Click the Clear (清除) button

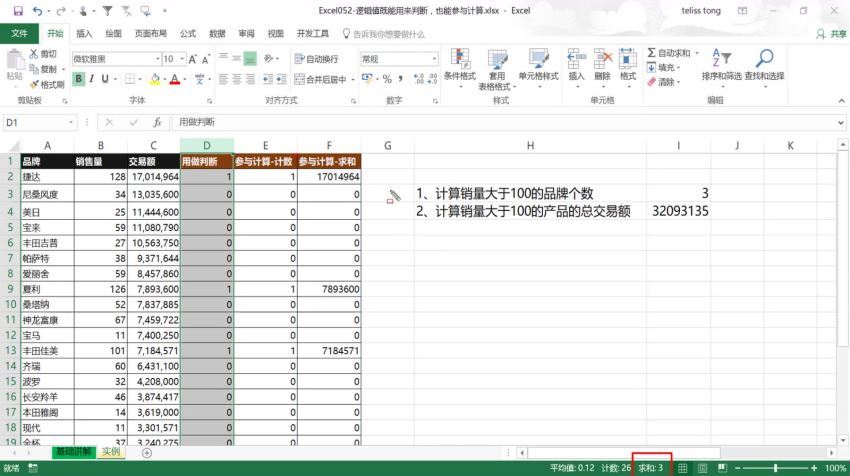pos(664,82)
